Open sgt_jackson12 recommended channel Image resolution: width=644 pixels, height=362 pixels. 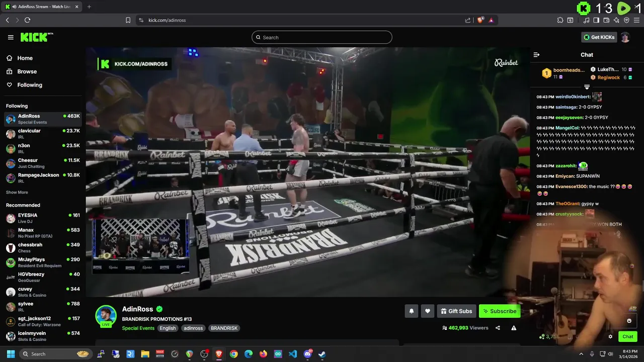[x=43, y=321]
